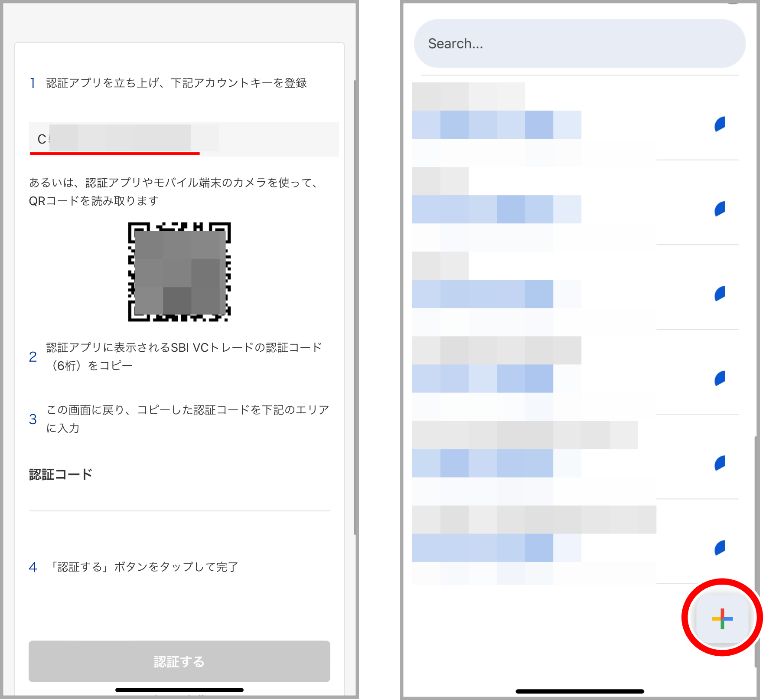Tap the home indicator bar on authenticator screen
766x700 pixels.
579,691
